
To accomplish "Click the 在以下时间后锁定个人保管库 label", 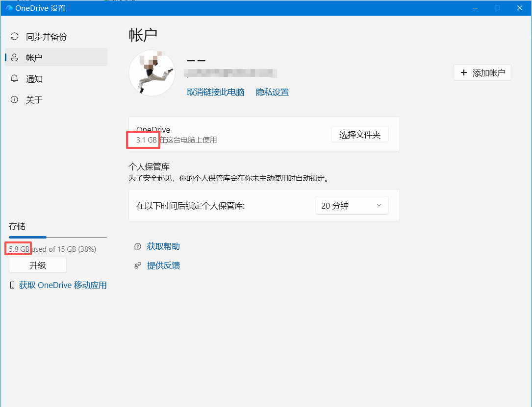I will (190, 206).
